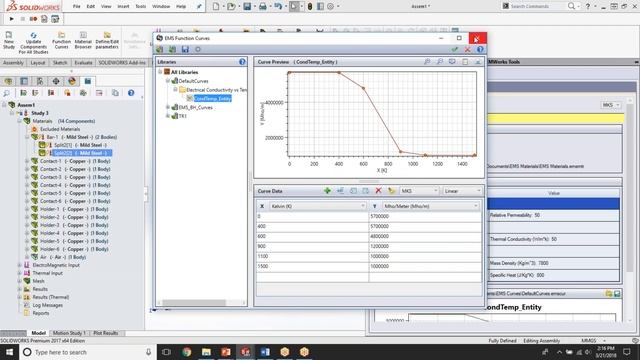The image size is (640, 360).
Task: Expand the ElectroMagnetic Input tree node
Action: [20, 265]
